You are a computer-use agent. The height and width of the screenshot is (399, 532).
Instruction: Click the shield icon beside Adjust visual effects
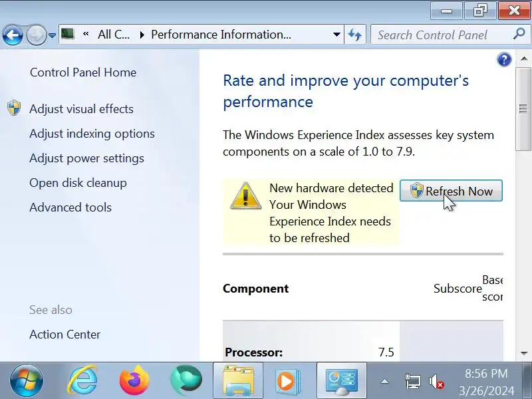[x=14, y=108]
